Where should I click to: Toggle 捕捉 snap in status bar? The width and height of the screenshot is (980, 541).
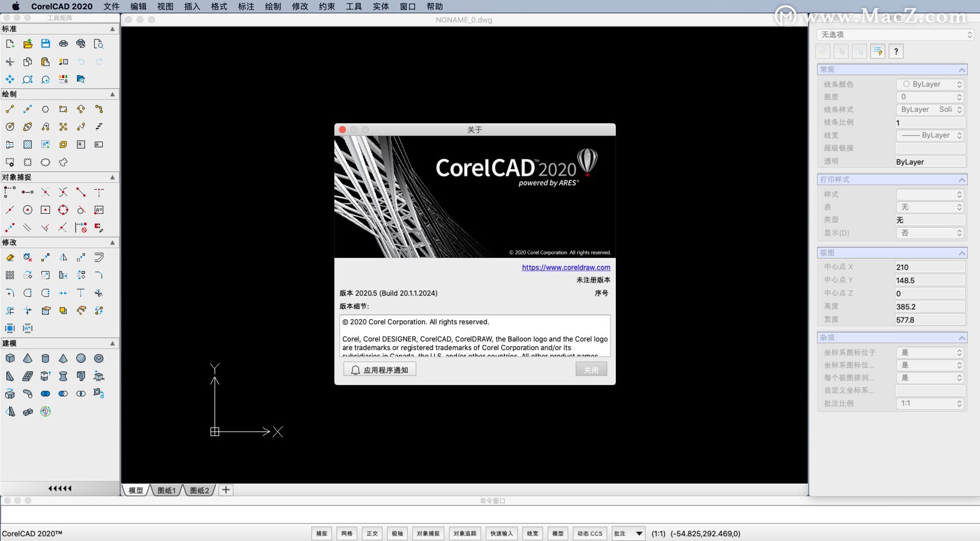coord(322,534)
